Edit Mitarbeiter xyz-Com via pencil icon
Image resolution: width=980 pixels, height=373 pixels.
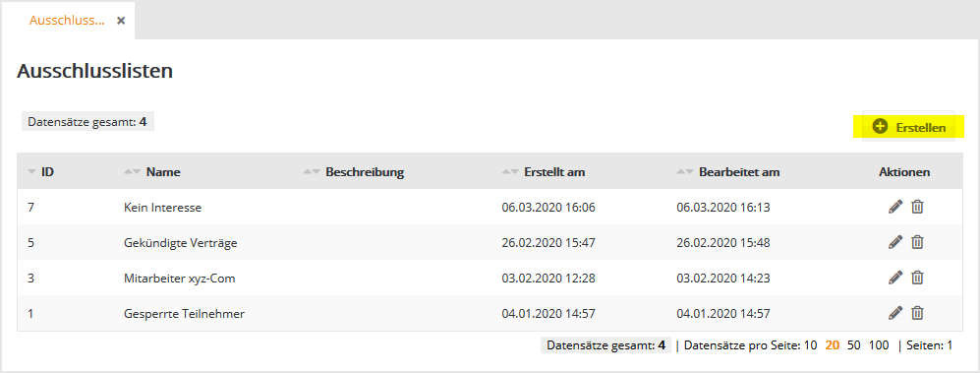coord(895,278)
